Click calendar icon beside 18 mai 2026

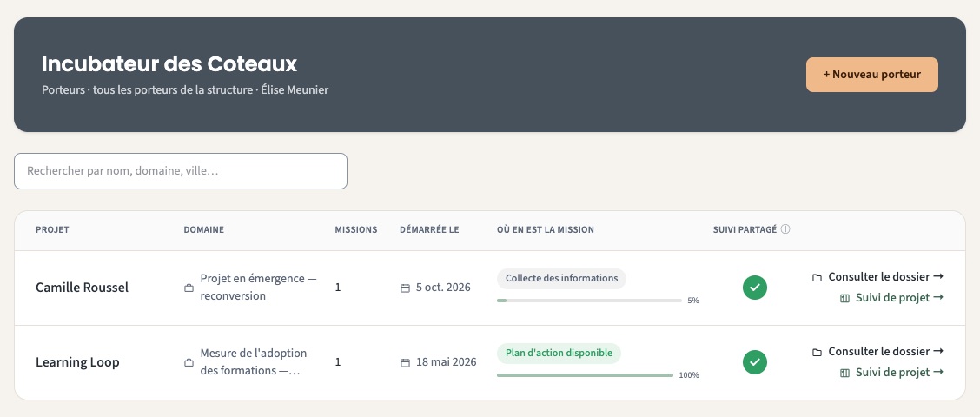(x=405, y=362)
